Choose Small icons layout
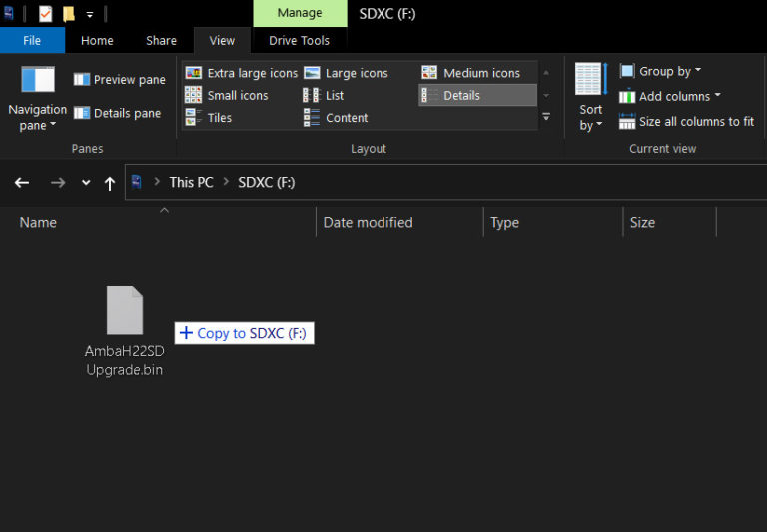767x532 pixels. click(x=227, y=96)
